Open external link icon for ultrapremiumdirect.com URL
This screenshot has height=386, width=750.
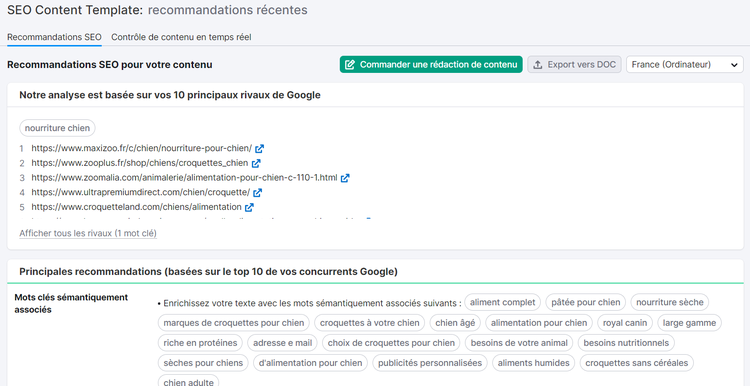257,193
